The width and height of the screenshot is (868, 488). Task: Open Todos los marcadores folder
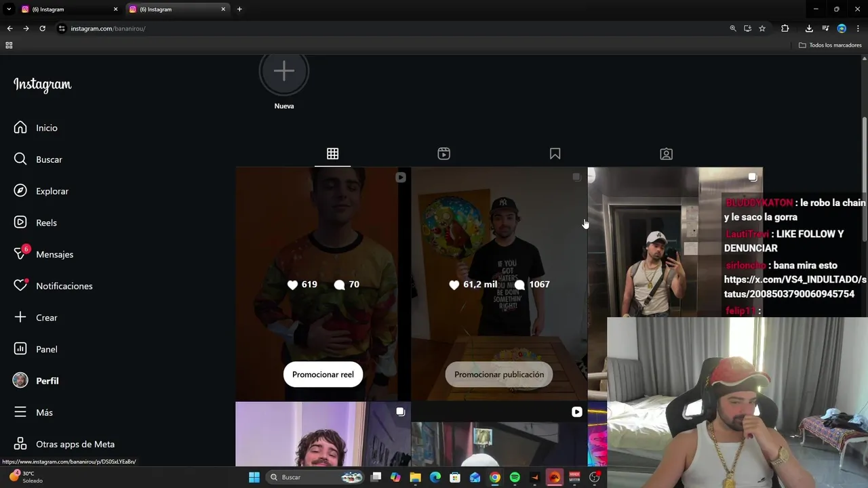pos(830,45)
